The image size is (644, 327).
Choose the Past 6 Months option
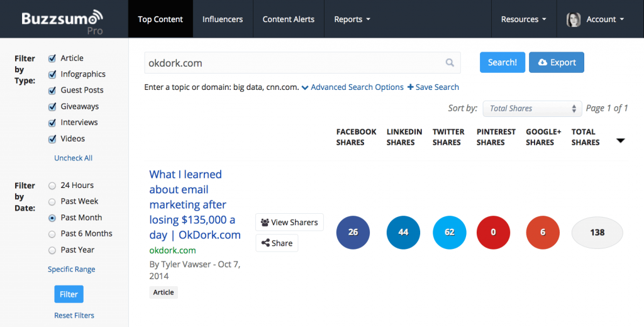[52, 234]
